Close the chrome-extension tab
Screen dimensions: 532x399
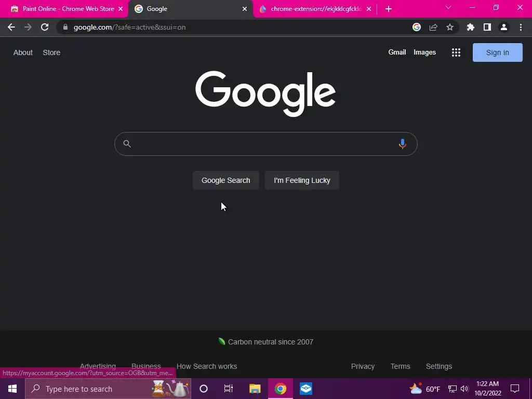(369, 9)
